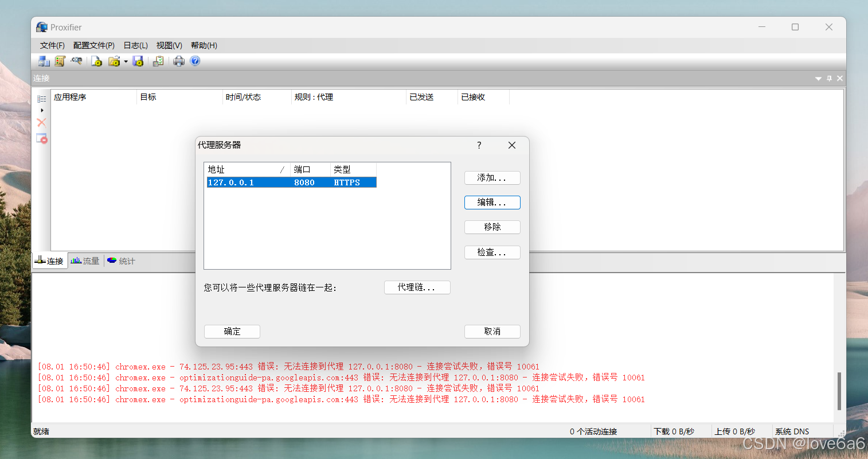Sort proxy list by 地址 column
868x459 pixels.
[x=247, y=169]
